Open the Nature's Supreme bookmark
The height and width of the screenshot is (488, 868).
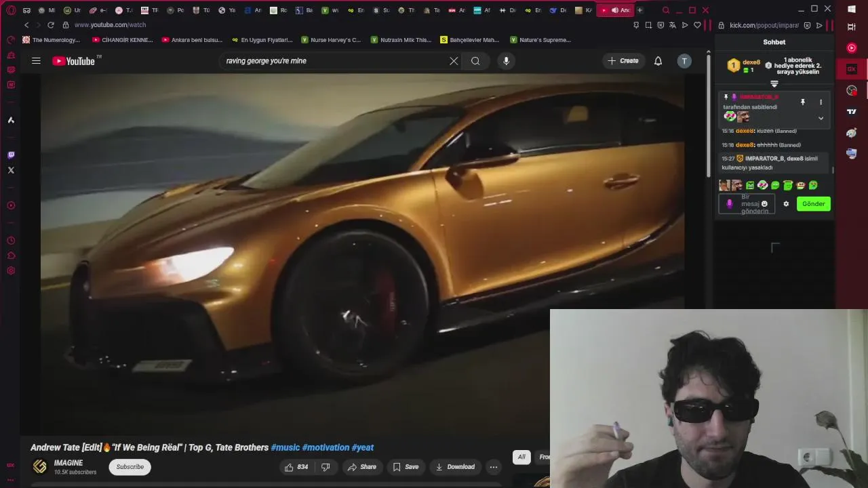tap(540, 40)
